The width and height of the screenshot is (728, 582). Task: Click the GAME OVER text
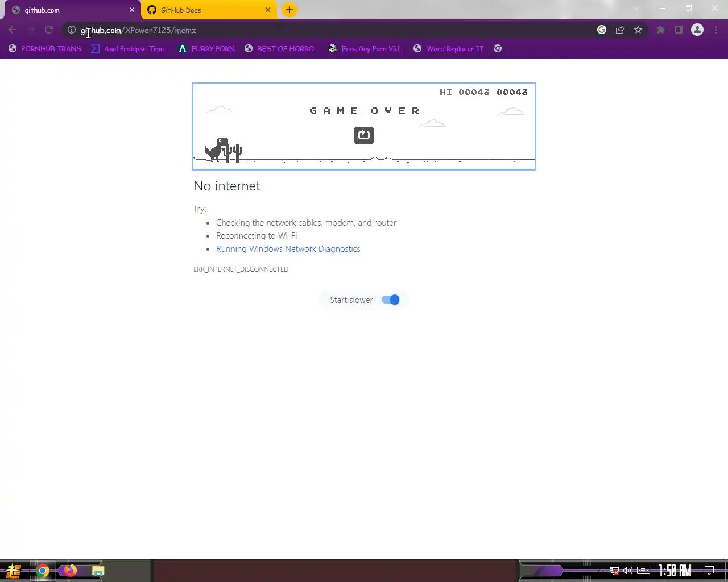(x=365, y=111)
